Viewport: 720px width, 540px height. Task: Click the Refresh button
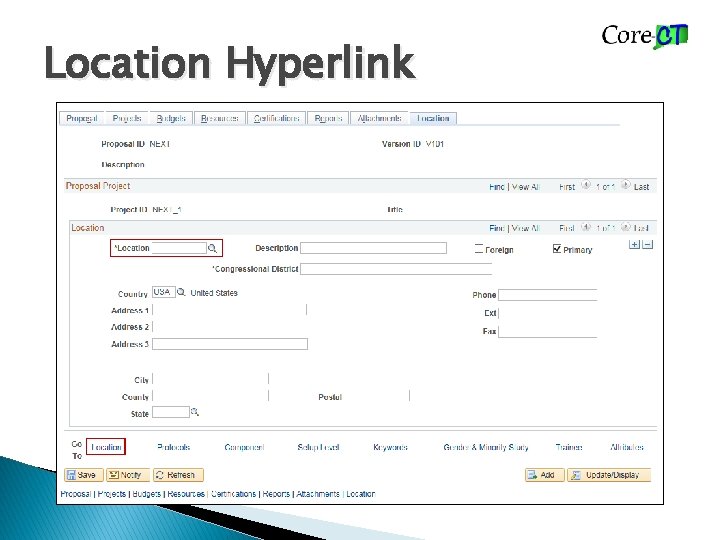click(178, 475)
